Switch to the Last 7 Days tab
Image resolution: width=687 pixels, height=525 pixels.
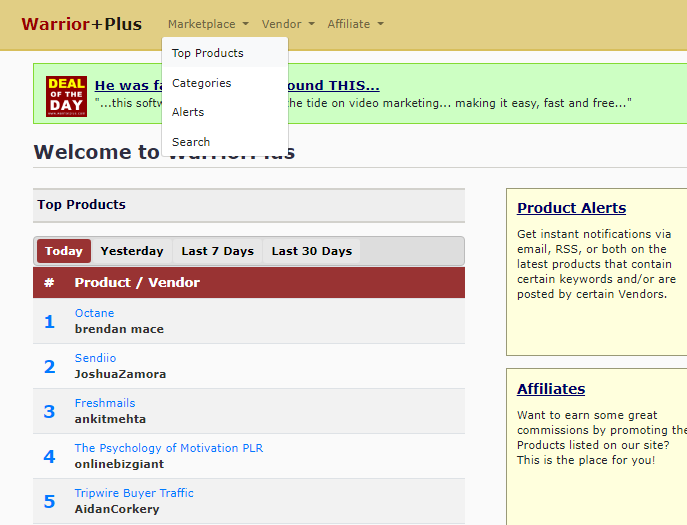[x=218, y=251]
